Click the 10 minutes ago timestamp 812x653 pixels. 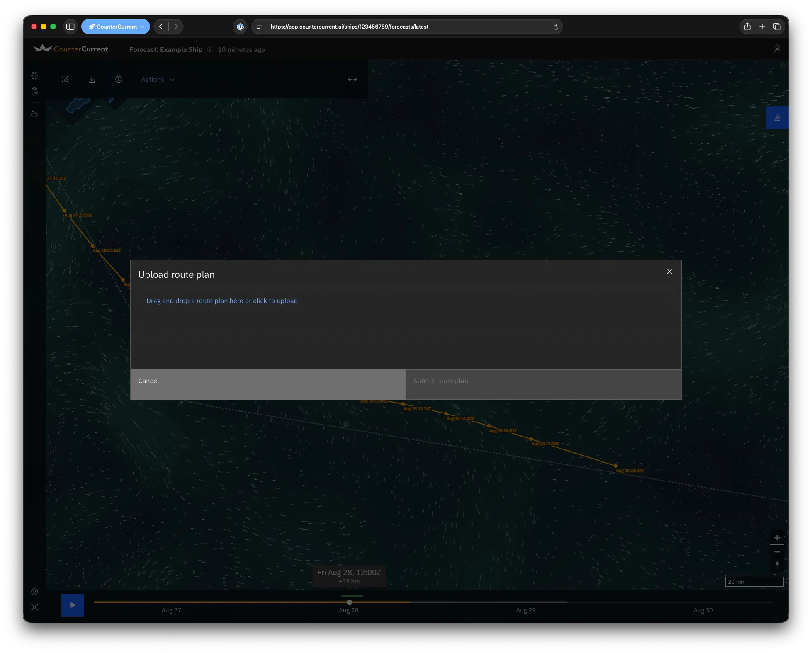click(241, 49)
